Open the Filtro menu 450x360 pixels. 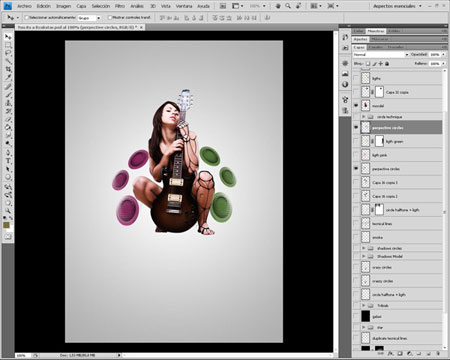click(x=120, y=6)
